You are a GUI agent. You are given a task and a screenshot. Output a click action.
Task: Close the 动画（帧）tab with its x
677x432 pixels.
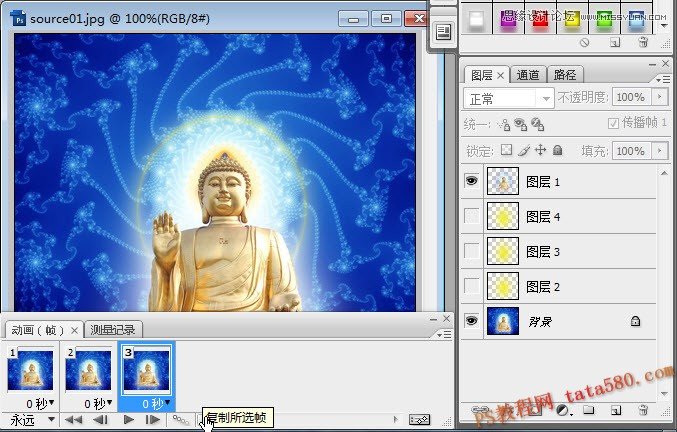click(74, 331)
